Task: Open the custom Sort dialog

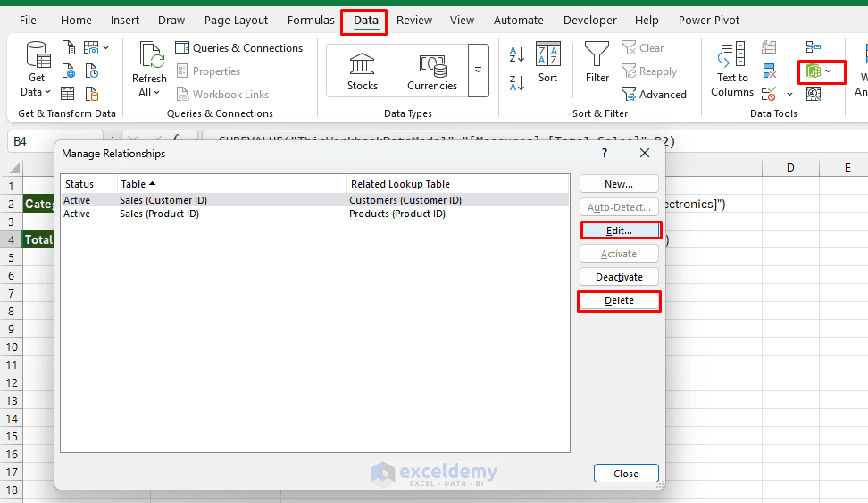Action: tap(548, 63)
